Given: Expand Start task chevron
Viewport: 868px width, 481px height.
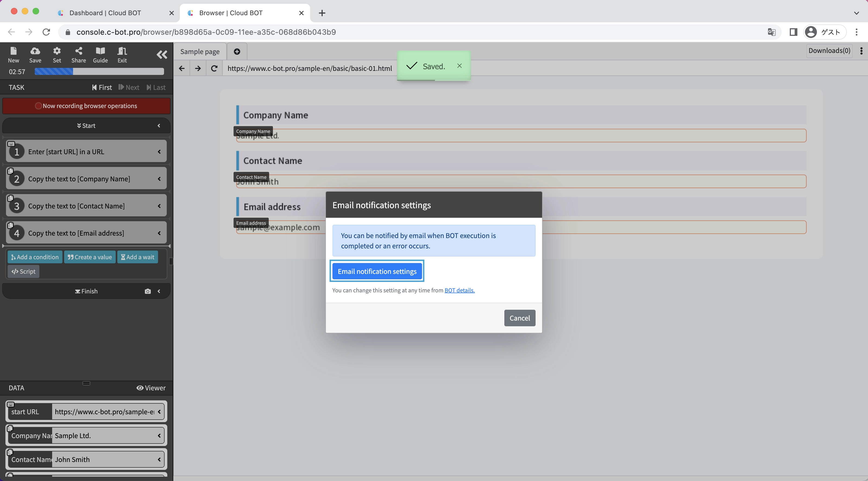Looking at the screenshot, I should (x=159, y=126).
